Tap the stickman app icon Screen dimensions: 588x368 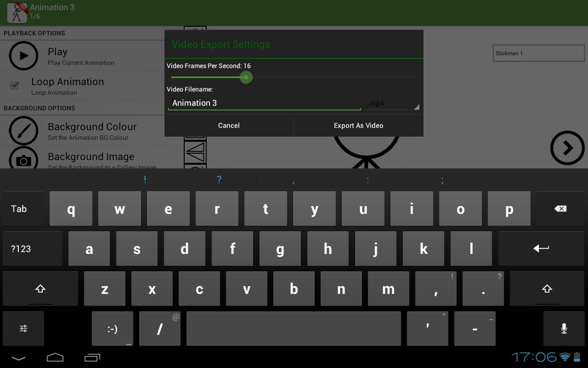pos(17,13)
